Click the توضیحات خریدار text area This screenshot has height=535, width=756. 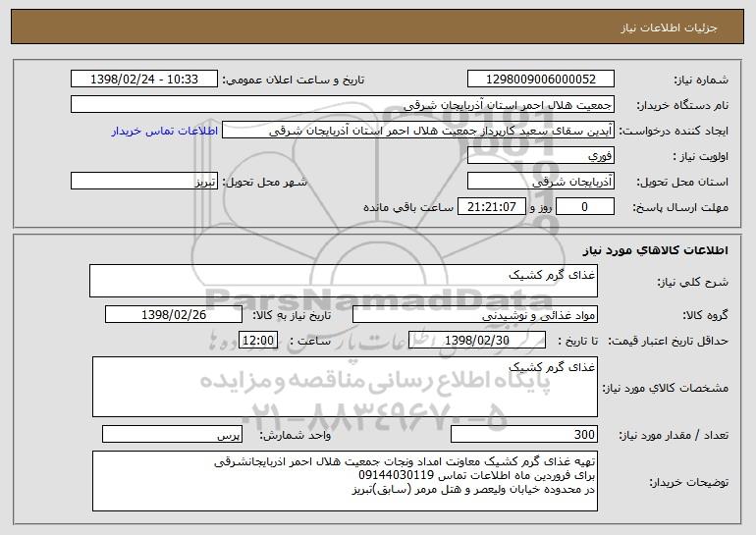(345, 481)
